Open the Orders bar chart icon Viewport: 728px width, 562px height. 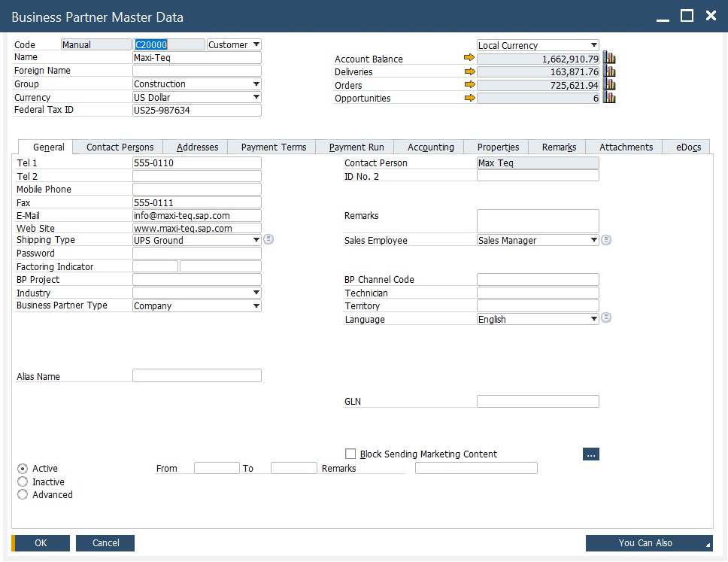pos(609,85)
